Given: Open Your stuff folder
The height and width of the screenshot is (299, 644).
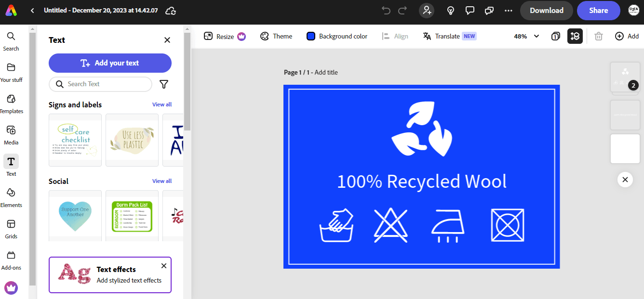Looking at the screenshot, I should point(11,72).
